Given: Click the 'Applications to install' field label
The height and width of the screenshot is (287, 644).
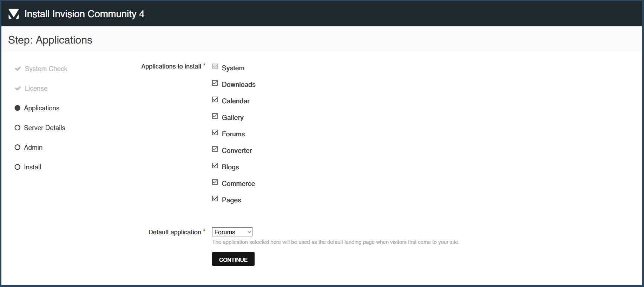Looking at the screenshot, I should pos(171,66).
